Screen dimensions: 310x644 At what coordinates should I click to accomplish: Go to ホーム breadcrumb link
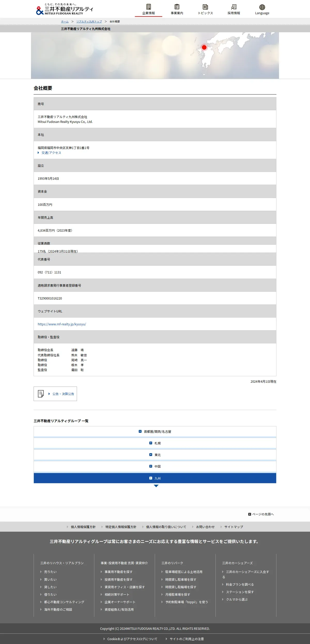[65, 21]
